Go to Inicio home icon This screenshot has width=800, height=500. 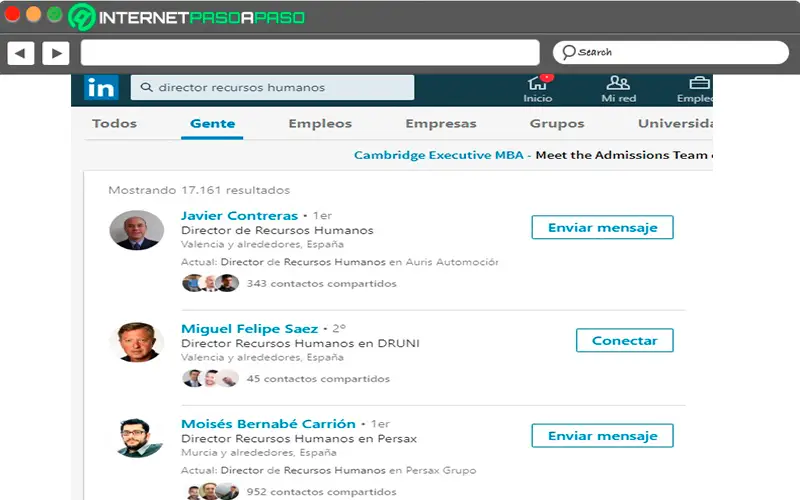click(x=538, y=88)
